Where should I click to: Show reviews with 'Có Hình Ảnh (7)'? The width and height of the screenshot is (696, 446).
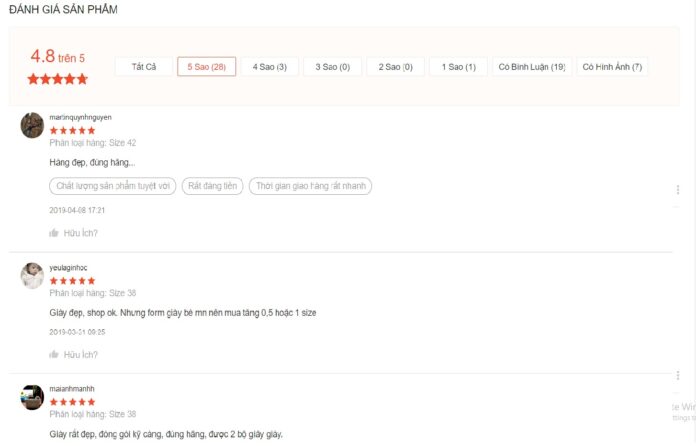click(612, 67)
